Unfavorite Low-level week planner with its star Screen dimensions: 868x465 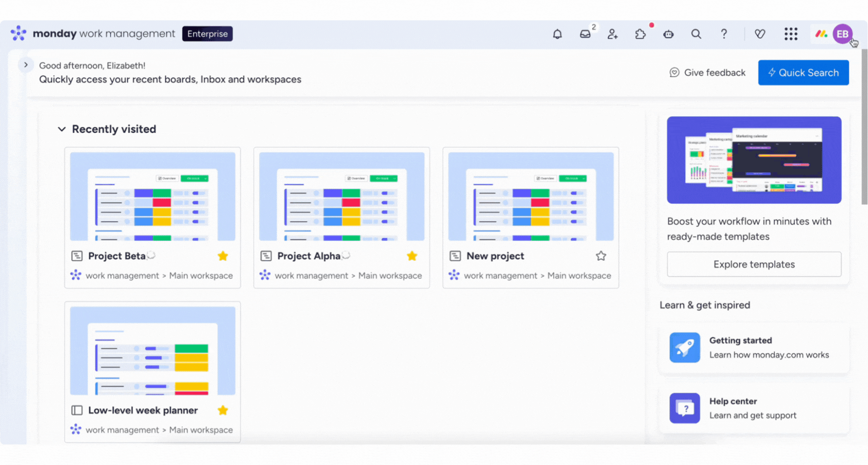[223, 410]
